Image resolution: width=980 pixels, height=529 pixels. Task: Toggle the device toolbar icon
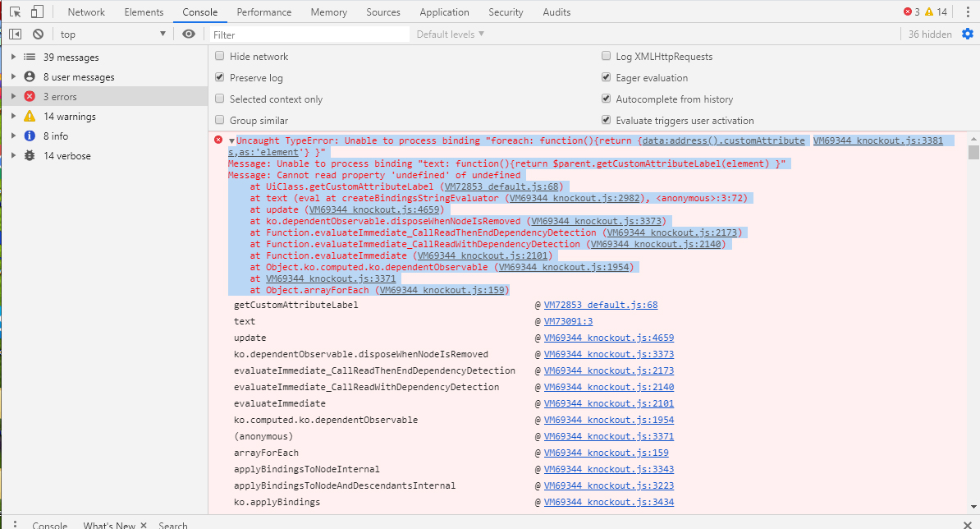coord(38,12)
